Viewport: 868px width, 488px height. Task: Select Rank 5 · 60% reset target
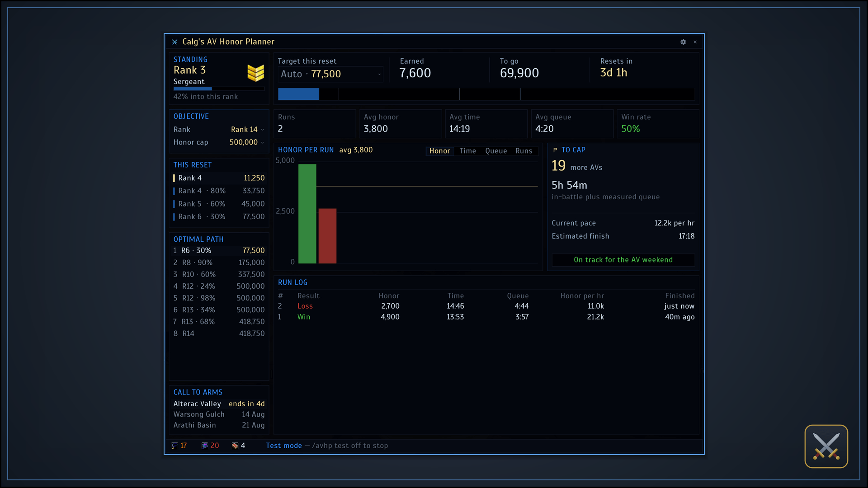(219, 204)
